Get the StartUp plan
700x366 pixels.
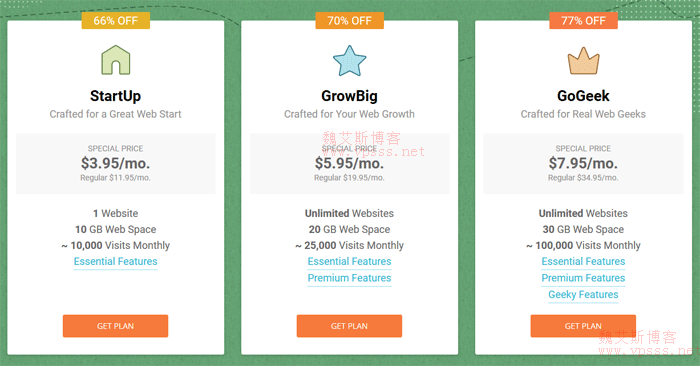tap(116, 326)
